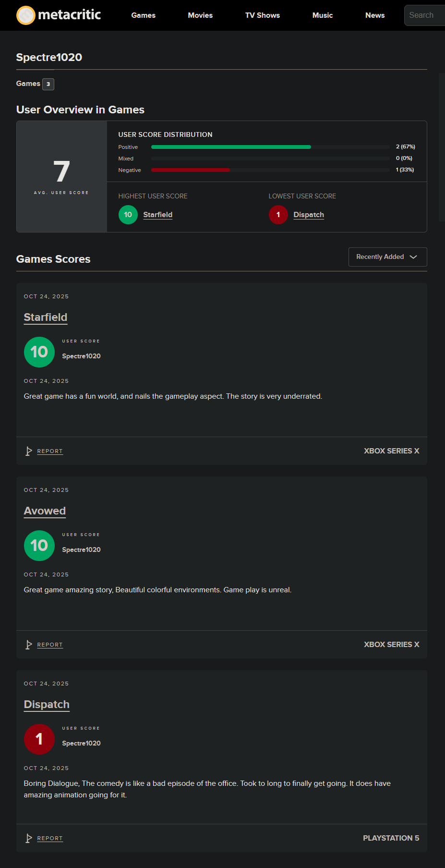The height and width of the screenshot is (868, 445).
Task: Click the report flag icon under Dispatch review
Action: 29,838
